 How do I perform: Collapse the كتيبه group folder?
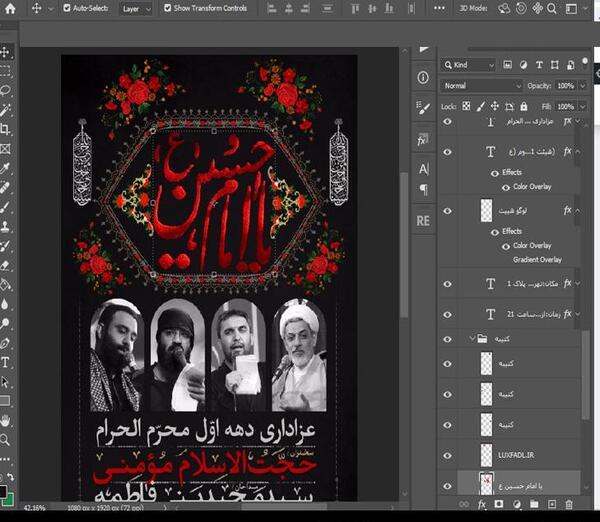tap(473, 338)
